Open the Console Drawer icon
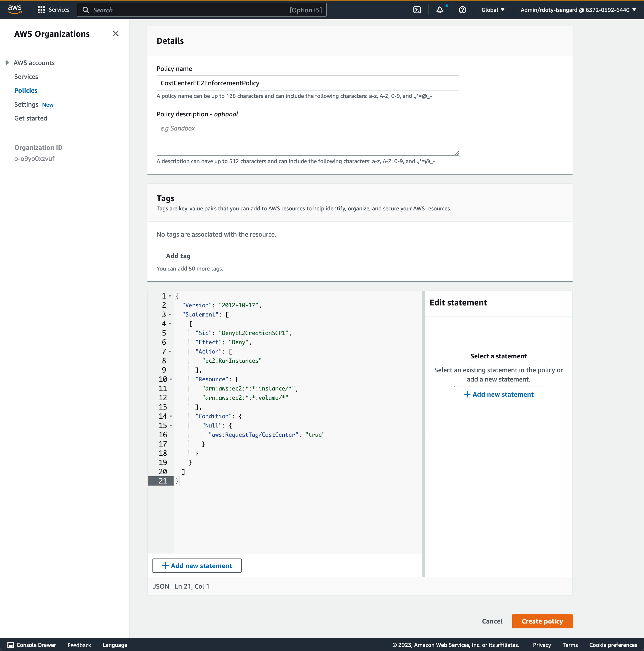644x651 pixels. [x=11, y=645]
